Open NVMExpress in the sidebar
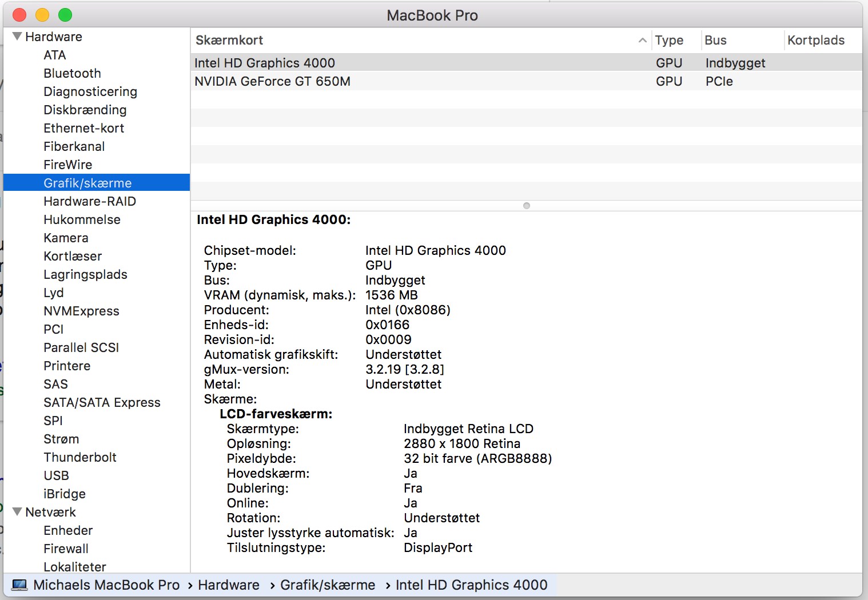This screenshot has height=600, width=868. pyautogui.click(x=82, y=311)
